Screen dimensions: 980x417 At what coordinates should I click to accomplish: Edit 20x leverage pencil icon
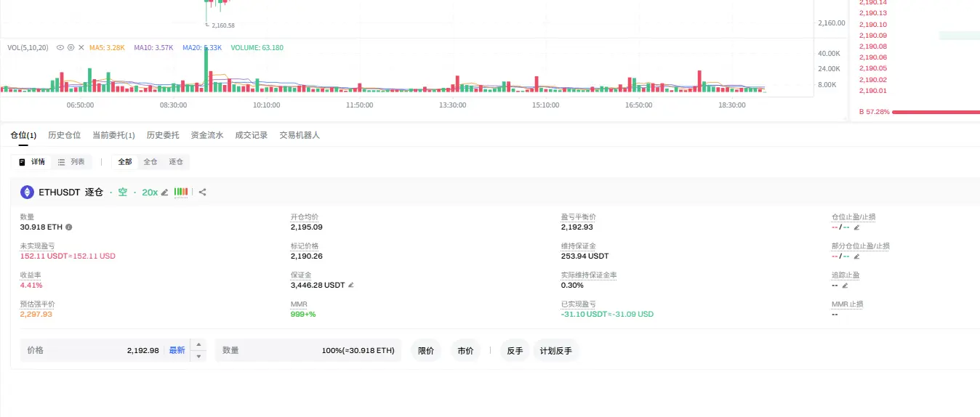[x=164, y=193]
